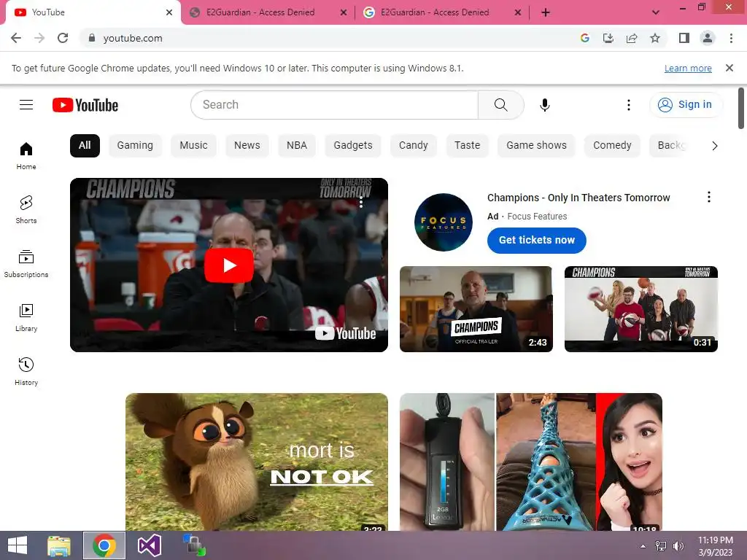Click the YouTube search input field
This screenshot has height=560, width=747.
[334, 105]
